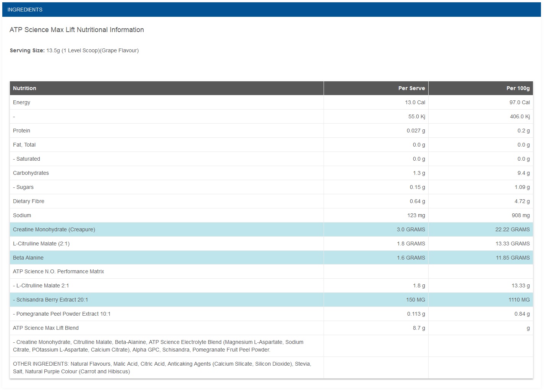
Task: Click the '0.2 g' protein per 100g value
Action: [x=524, y=131]
